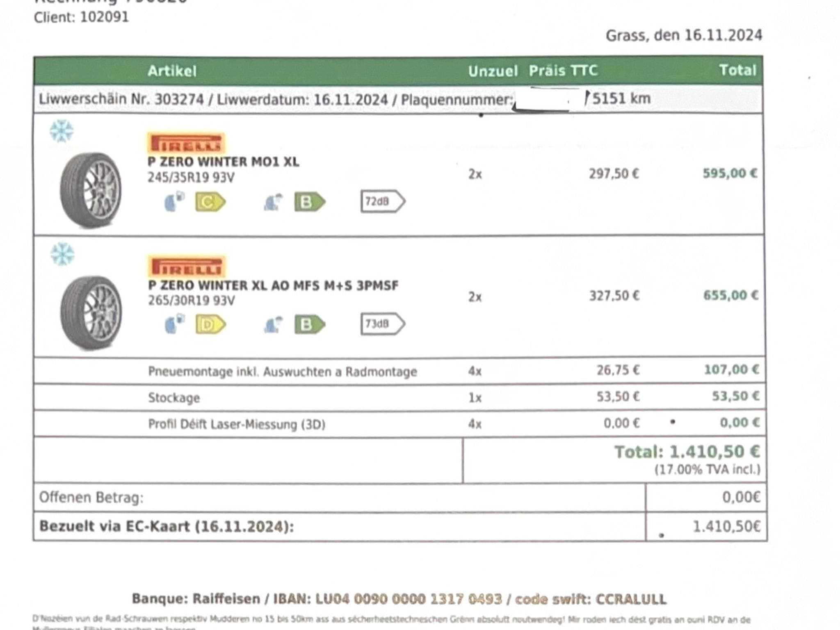Click the green B rating in the 245/35R19 row
This screenshot has width=840, height=630.
tap(310, 202)
